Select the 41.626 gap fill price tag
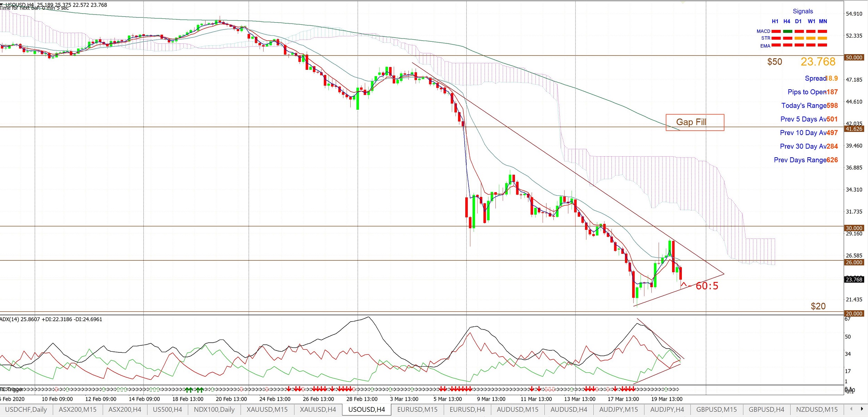868x417 pixels. [854, 129]
